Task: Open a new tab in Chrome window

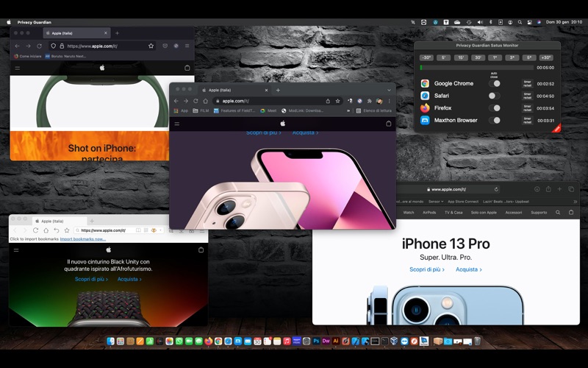Action: point(278,90)
